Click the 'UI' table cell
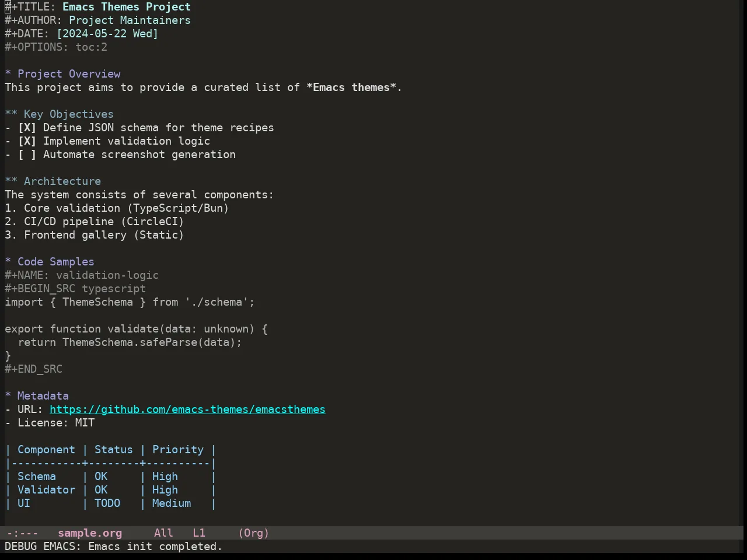The width and height of the screenshot is (747, 560). 24,503
